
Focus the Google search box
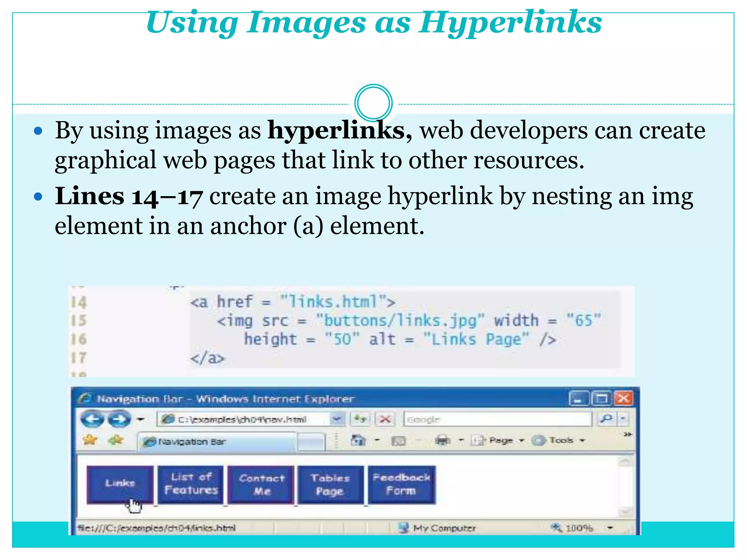point(498,419)
